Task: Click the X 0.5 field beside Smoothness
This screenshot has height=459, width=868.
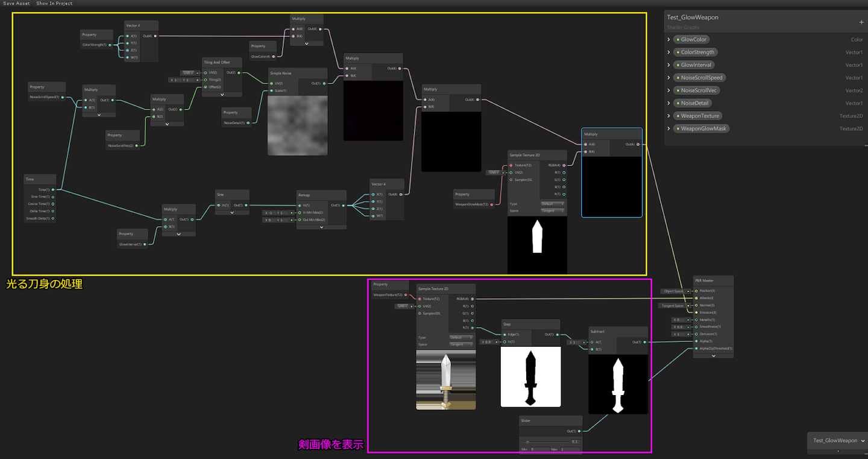Action: tap(680, 327)
